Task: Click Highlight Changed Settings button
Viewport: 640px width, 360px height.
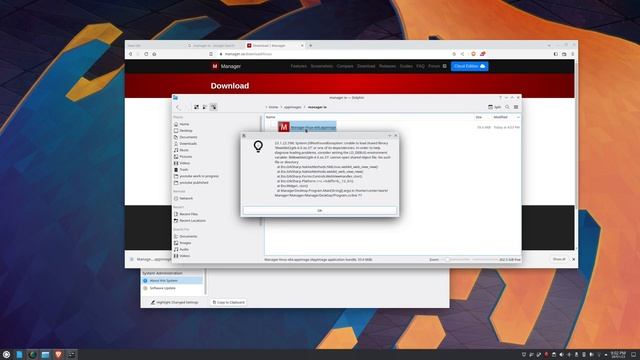Action: [x=174, y=302]
